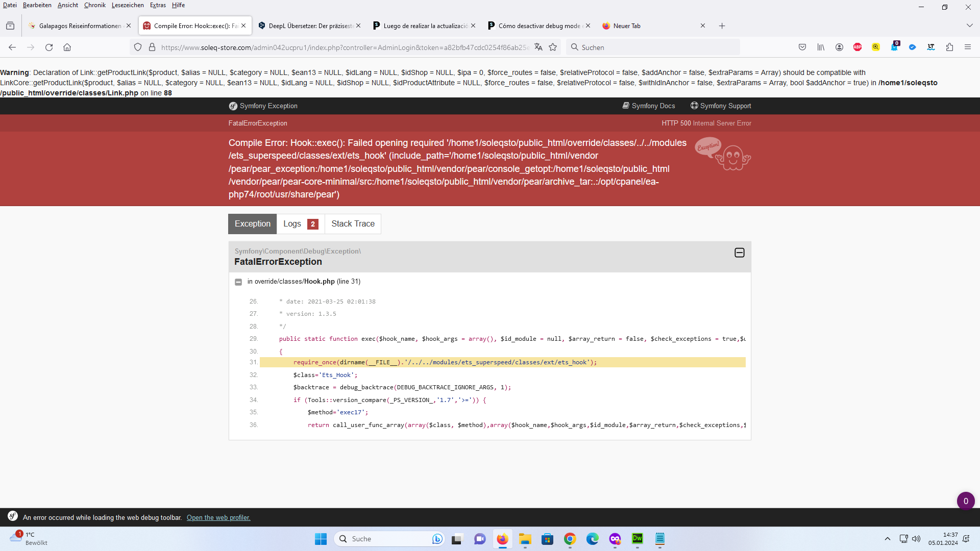Expand the list all tabs chevron
Viewport: 980px width, 551px height.
969,26
